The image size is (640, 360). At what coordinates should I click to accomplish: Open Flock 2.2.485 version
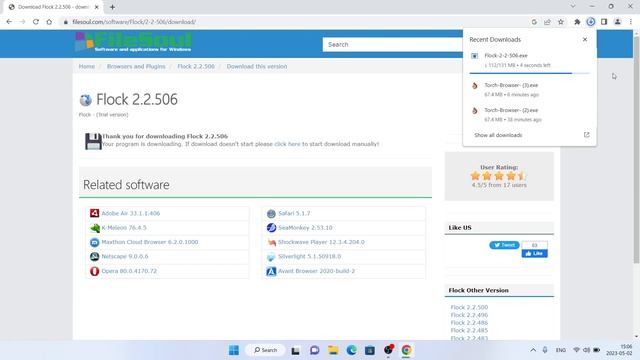pyautogui.click(x=469, y=331)
